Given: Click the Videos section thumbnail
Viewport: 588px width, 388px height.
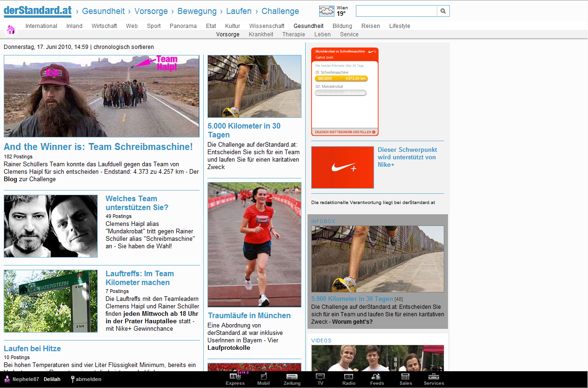Looking at the screenshot, I should [x=378, y=358].
